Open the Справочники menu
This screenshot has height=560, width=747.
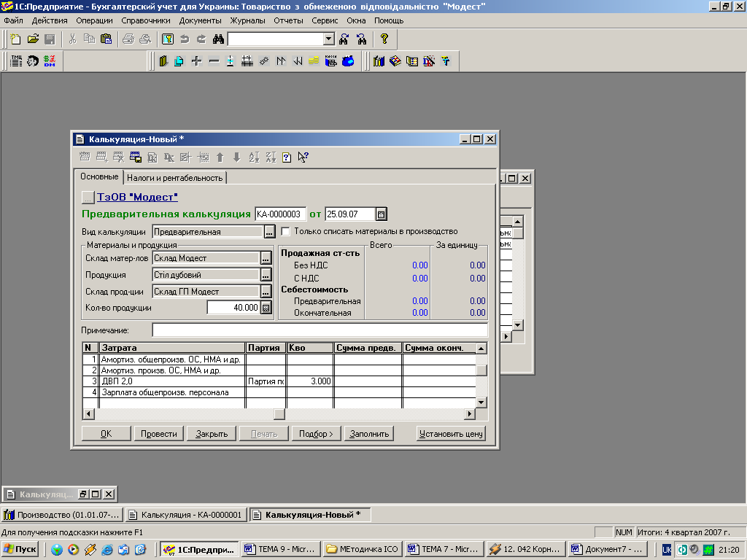[x=146, y=20]
